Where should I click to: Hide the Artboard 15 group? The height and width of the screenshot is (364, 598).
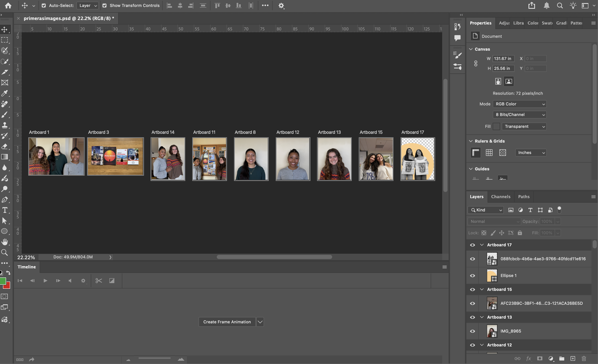472,290
